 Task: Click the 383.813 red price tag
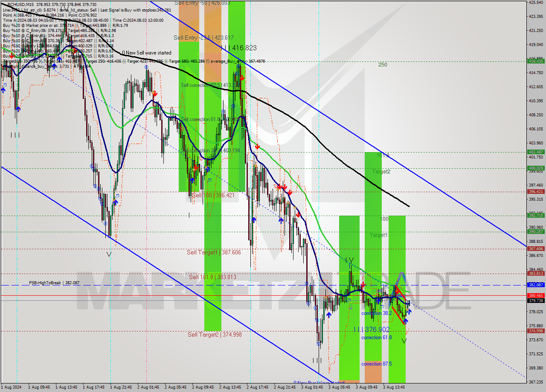click(536, 273)
